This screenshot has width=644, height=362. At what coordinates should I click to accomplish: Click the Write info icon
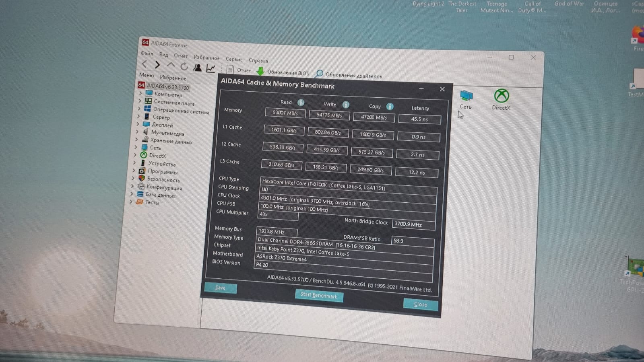(346, 105)
